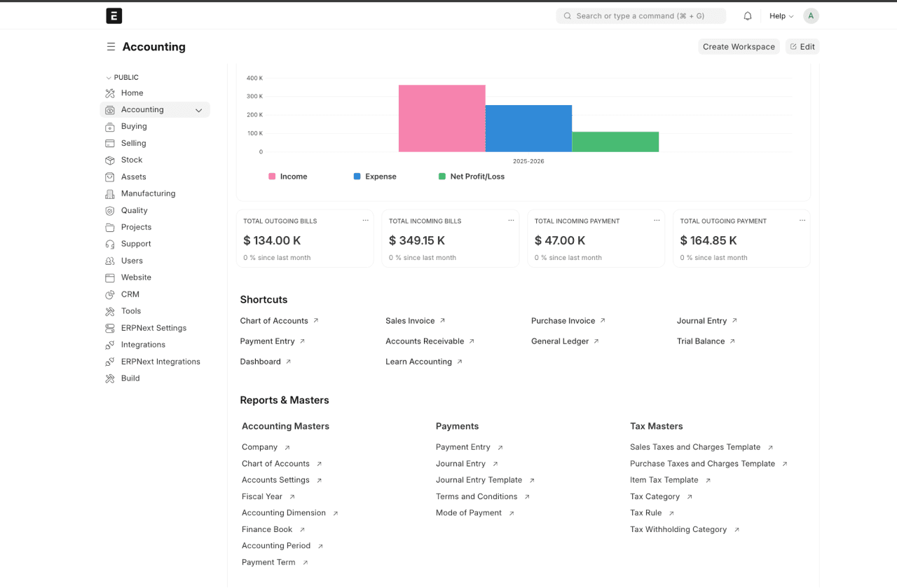
Task: Open user avatar menu
Action: click(811, 16)
